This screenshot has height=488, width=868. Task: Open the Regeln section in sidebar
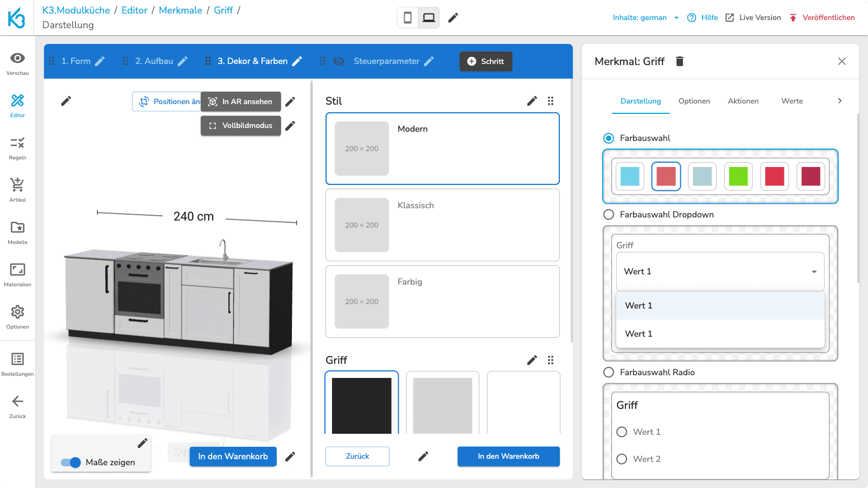[x=17, y=147]
